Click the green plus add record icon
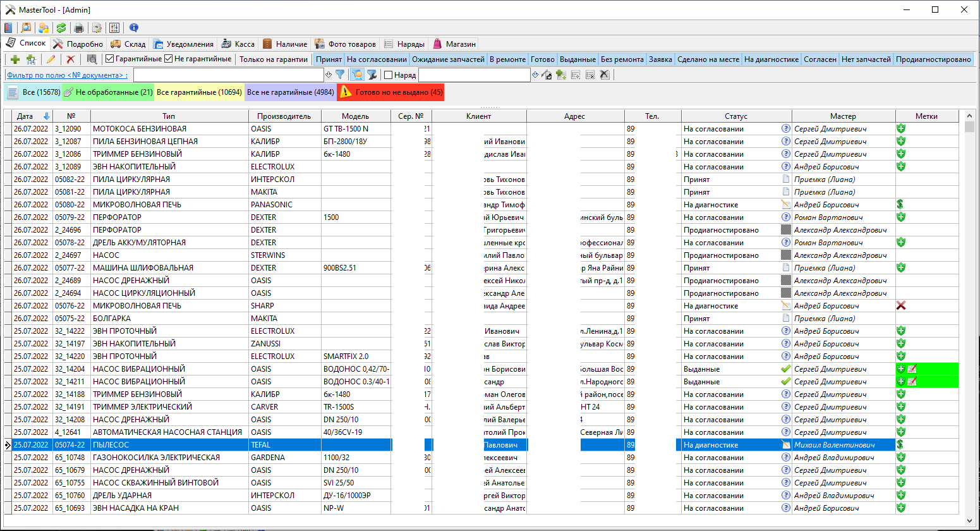This screenshot has width=980, height=531. coord(16,59)
